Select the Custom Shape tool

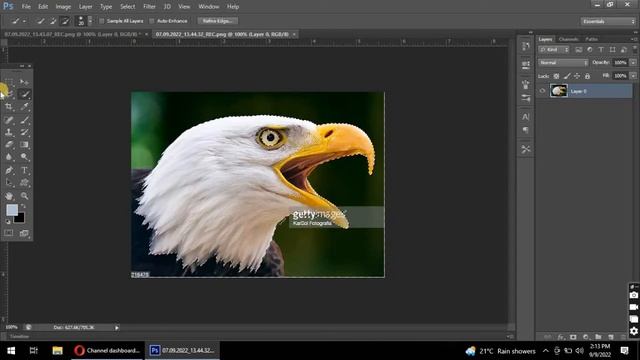point(24,182)
